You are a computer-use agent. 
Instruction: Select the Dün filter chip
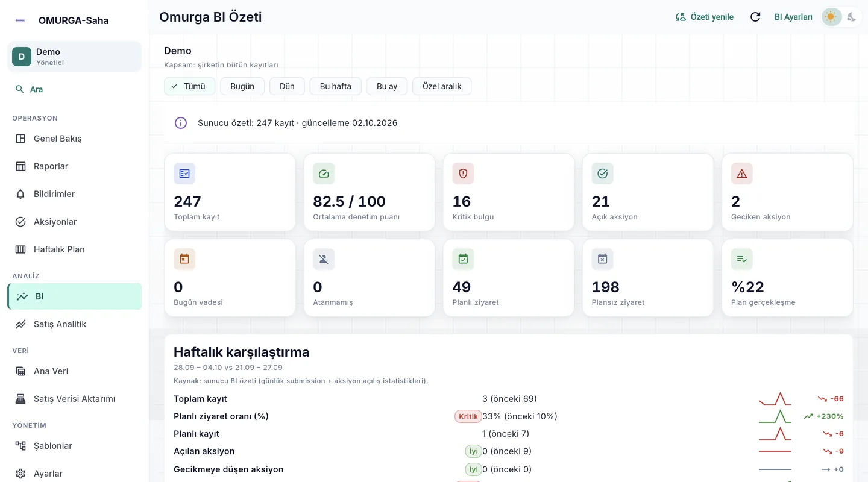click(x=287, y=86)
